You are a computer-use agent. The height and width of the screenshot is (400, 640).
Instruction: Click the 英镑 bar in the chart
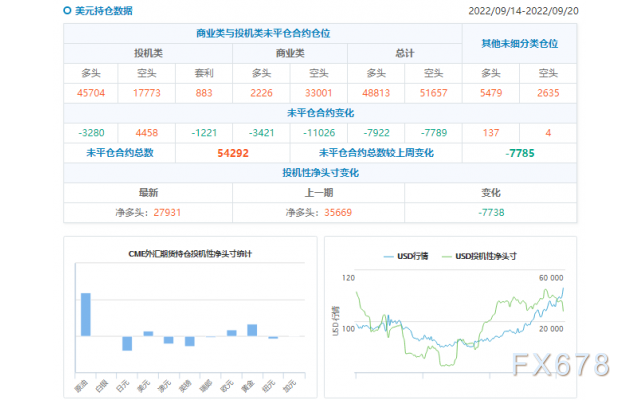189,341
